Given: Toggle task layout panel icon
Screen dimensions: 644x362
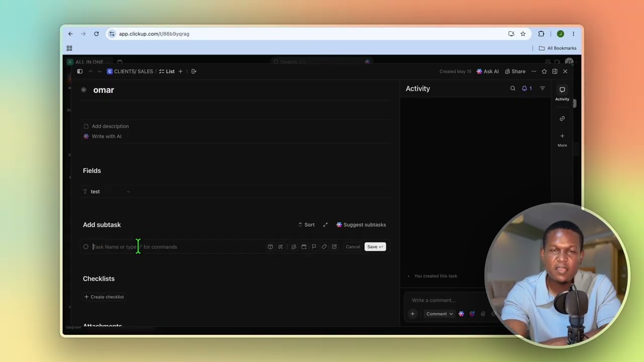Looking at the screenshot, I should click(x=554, y=71).
